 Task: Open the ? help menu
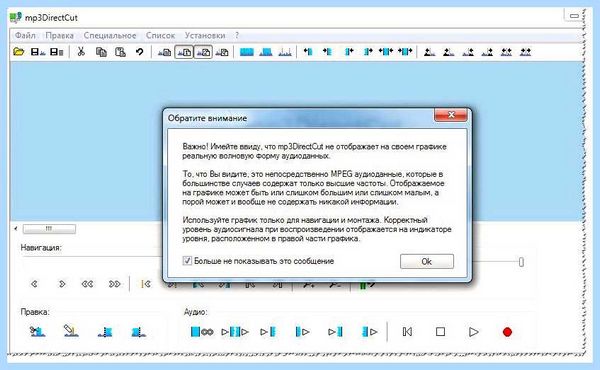coord(237,36)
